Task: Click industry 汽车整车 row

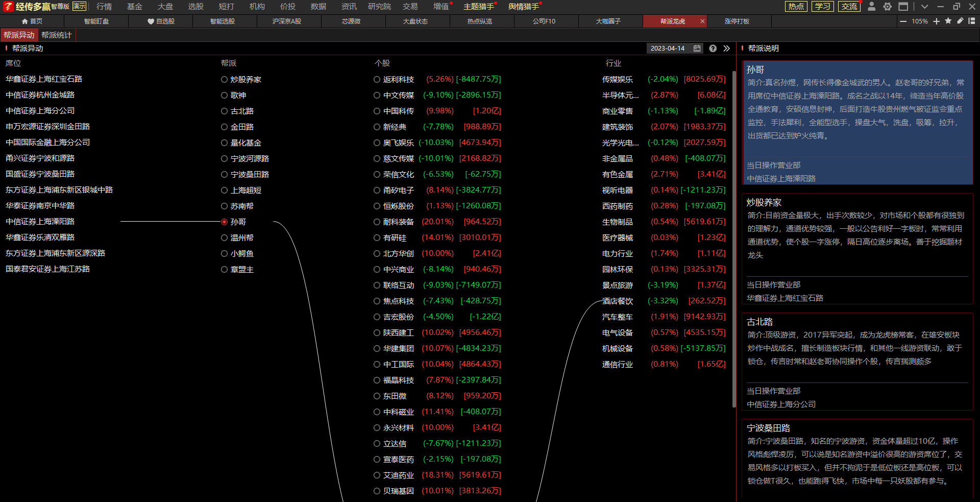Action: click(x=664, y=317)
